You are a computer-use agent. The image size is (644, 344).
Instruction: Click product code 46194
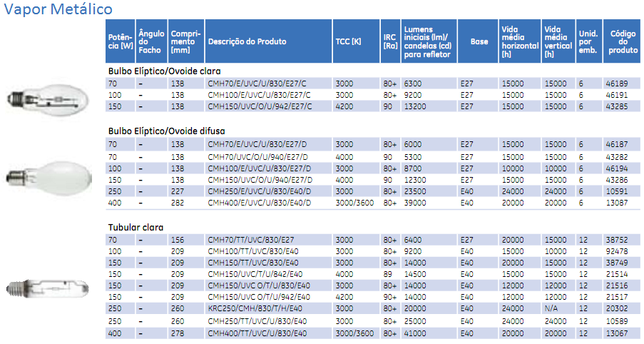coord(616,168)
